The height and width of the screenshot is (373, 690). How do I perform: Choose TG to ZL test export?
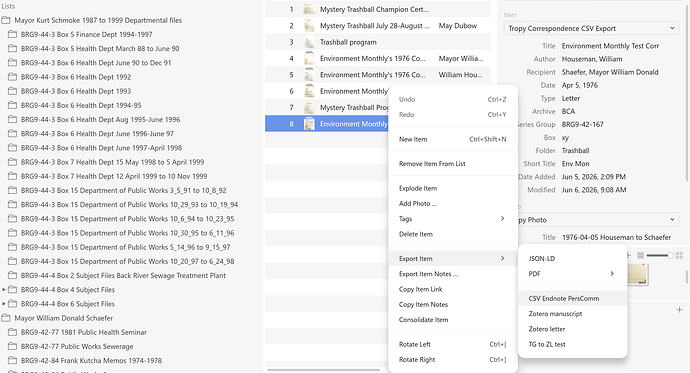click(x=573, y=344)
